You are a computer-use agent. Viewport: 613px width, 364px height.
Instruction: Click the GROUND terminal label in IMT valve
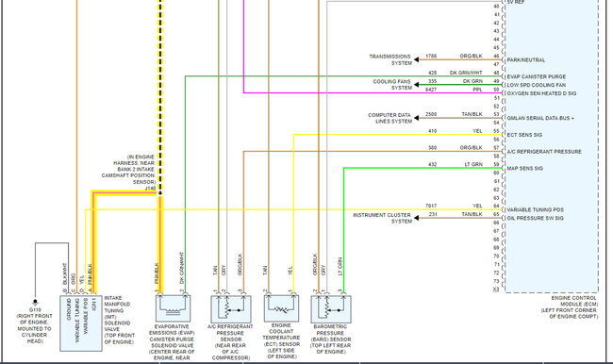(69, 309)
